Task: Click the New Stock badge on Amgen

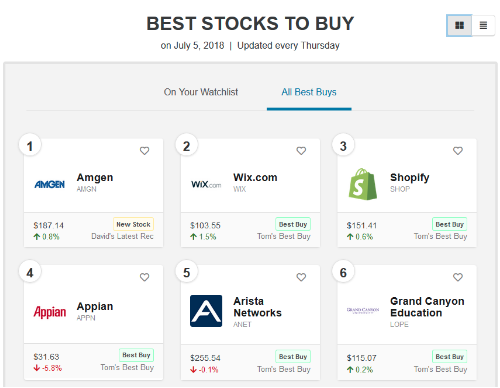Action: 133,224
